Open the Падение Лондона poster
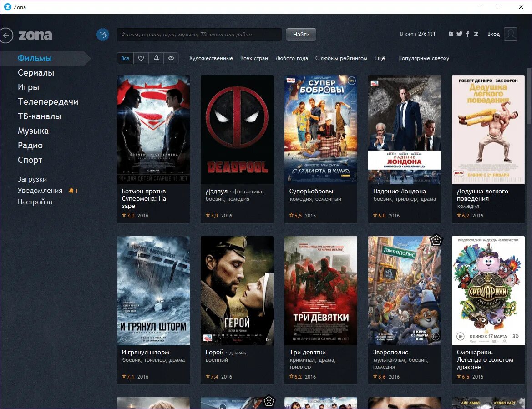 tap(405, 130)
